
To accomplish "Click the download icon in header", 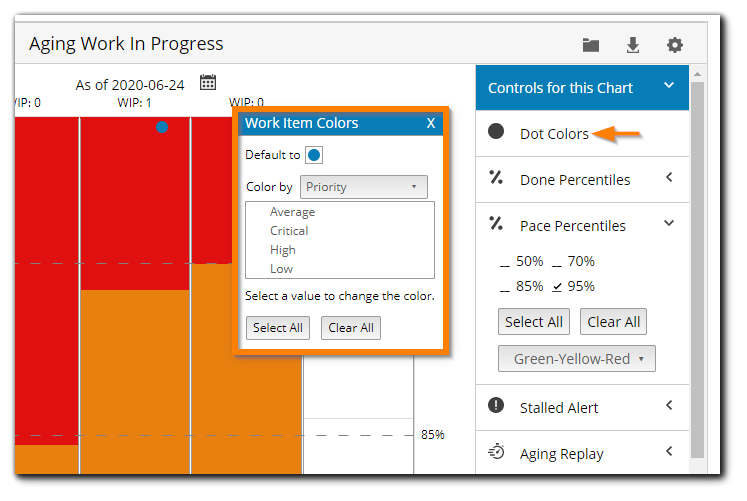I will (632, 45).
